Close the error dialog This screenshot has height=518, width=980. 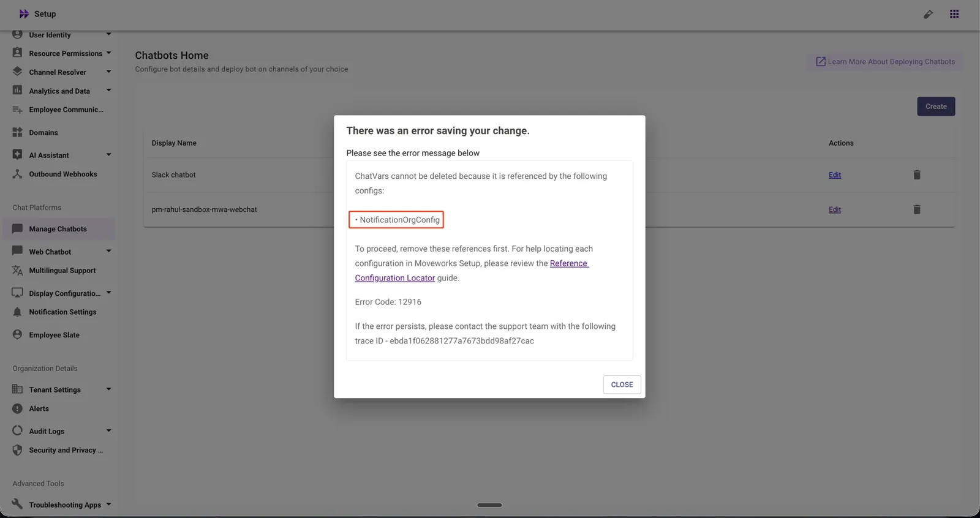622,385
